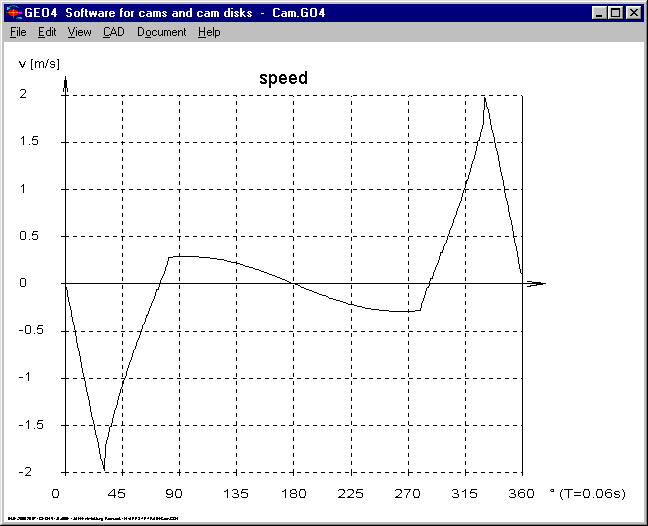Click the 180 degree tick label
The width and height of the screenshot is (648, 526).
tap(293, 494)
